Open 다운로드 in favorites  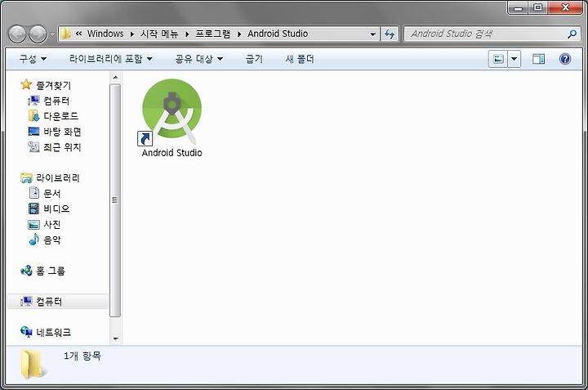pos(60,116)
